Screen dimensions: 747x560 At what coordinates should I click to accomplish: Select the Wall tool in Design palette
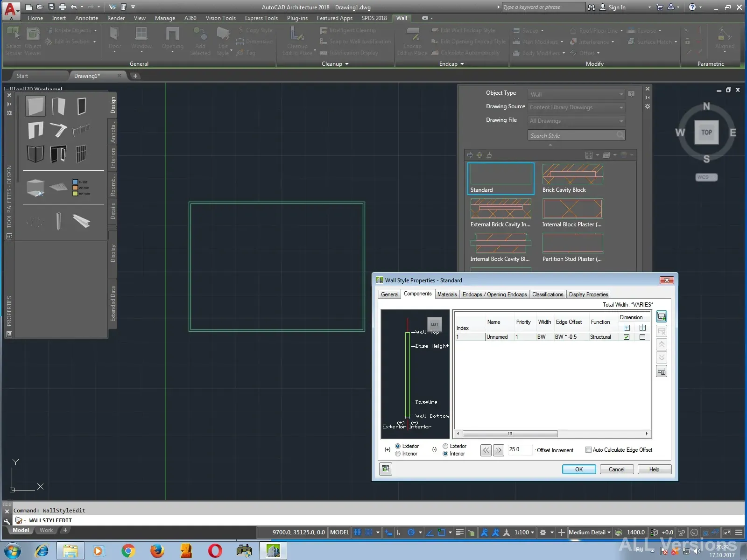tap(35, 106)
